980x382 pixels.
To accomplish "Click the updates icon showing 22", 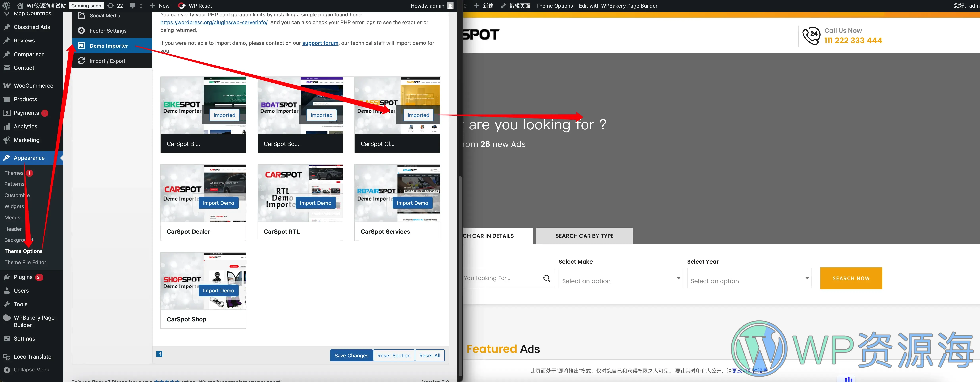I will tap(111, 6).
